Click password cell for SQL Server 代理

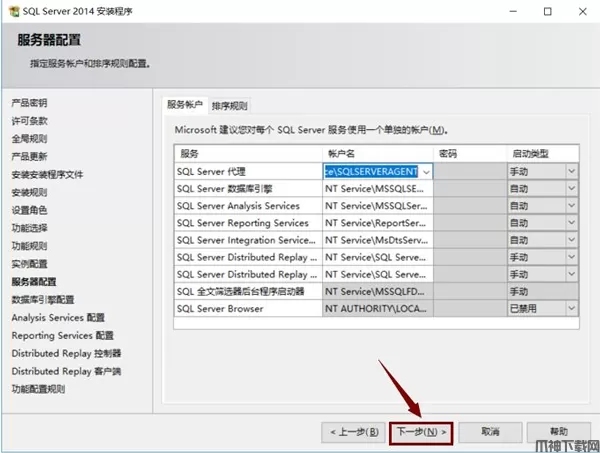471,171
